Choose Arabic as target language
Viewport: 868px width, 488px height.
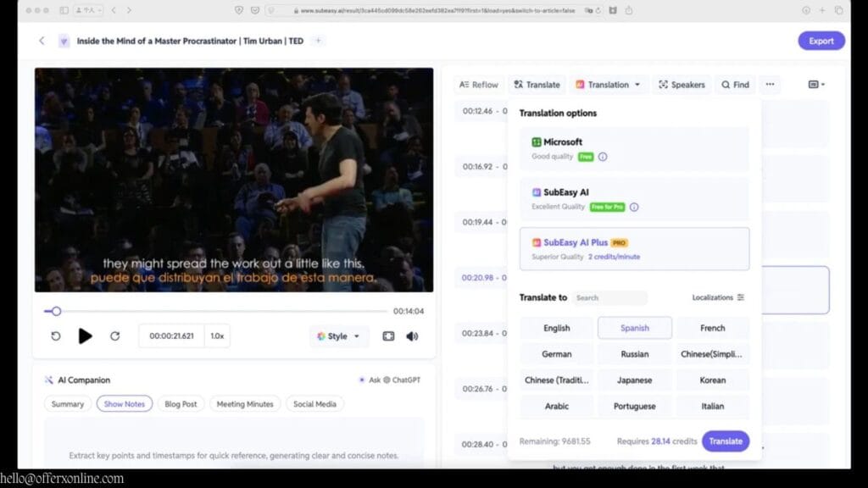pos(556,406)
